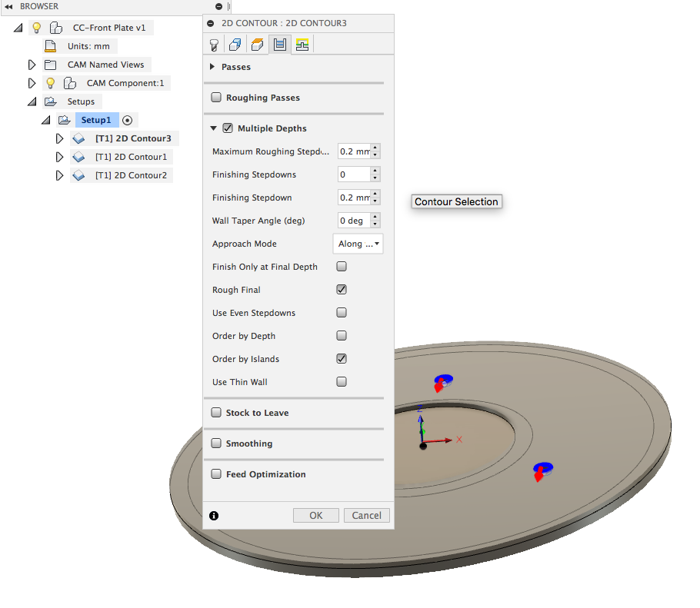Click the Finishing Stepdowns input field

coord(353,174)
